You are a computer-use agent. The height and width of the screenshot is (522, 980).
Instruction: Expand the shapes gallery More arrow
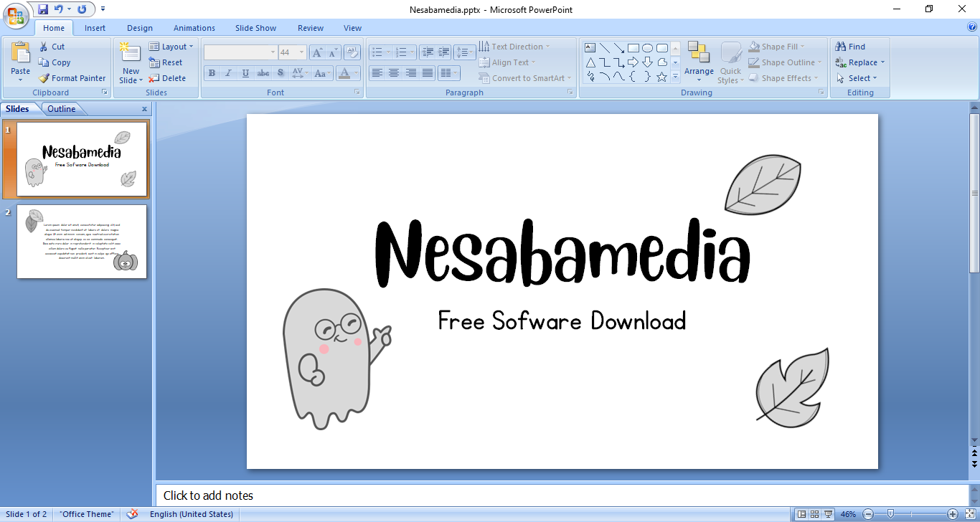[675, 77]
